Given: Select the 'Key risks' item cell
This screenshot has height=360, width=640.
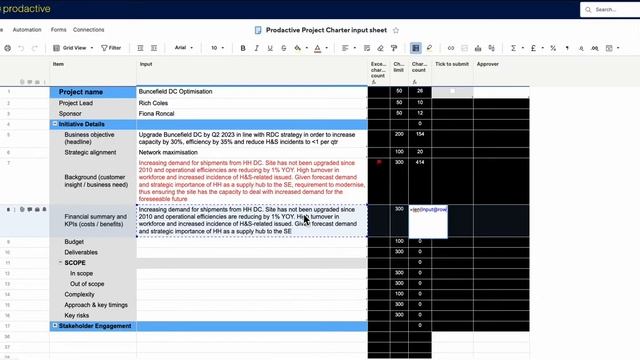Looking at the screenshot, I should (x=93, y=315).
